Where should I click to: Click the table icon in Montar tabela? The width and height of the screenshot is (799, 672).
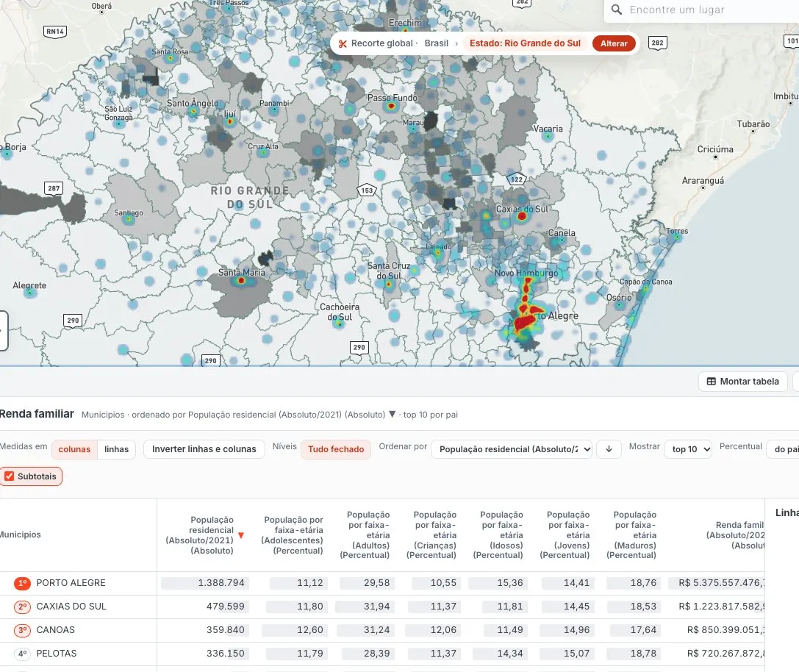click(711, 382)
